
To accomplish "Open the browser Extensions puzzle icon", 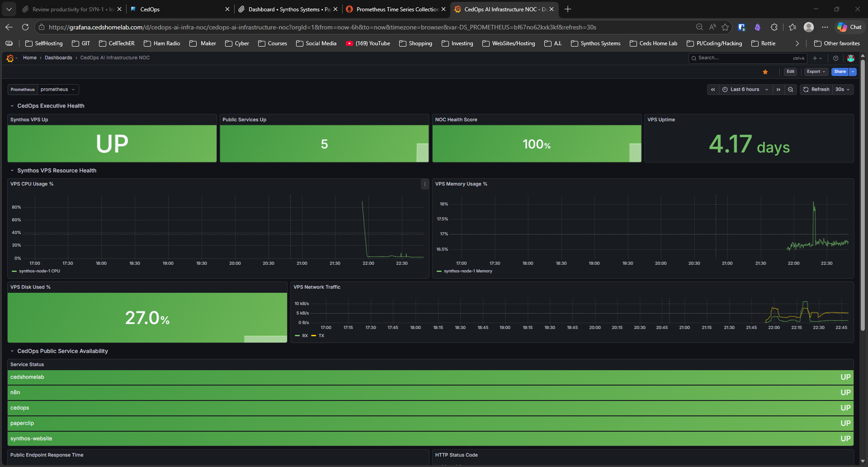I will (x=774, y=27).
